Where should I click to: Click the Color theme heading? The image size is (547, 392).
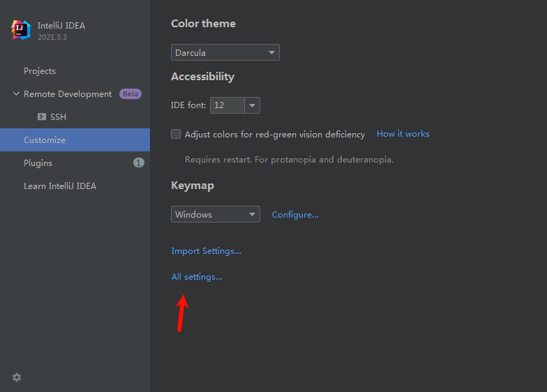(204, 24)
